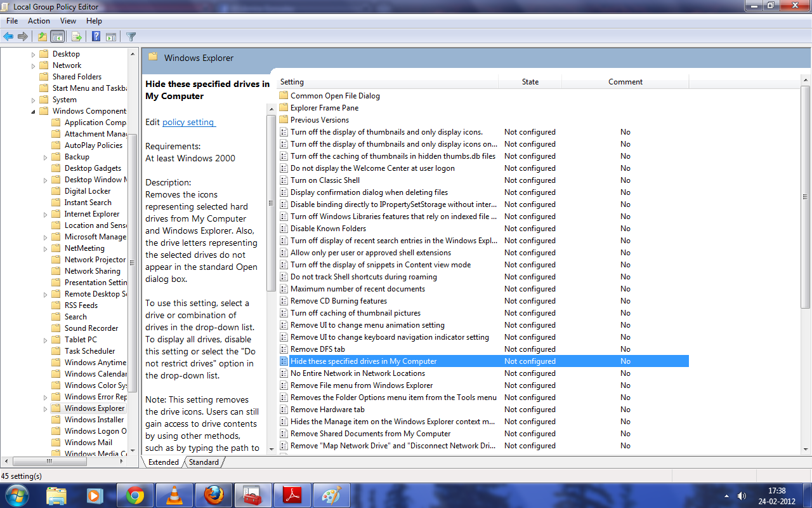Go up one level with the toolbar folder icon
The width and height of the screenshot is (812, 508).
coord(42,37)
